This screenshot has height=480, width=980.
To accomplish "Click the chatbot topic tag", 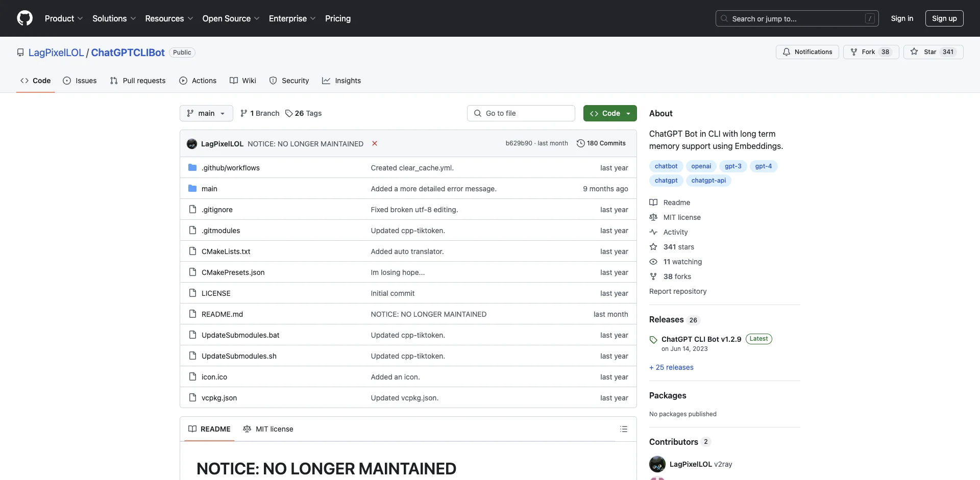I will [x=666, y=166].
